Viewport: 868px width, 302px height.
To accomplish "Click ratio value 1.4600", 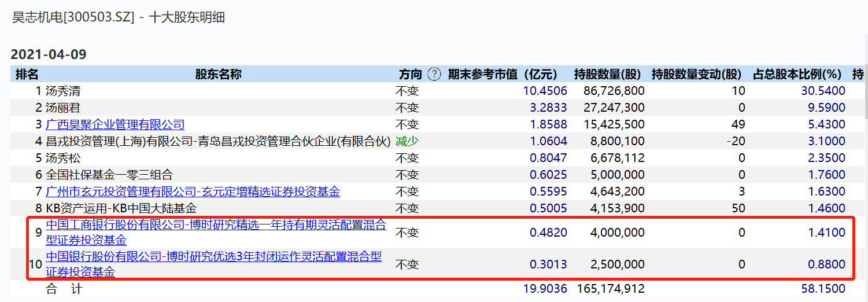I will (826, 208).
